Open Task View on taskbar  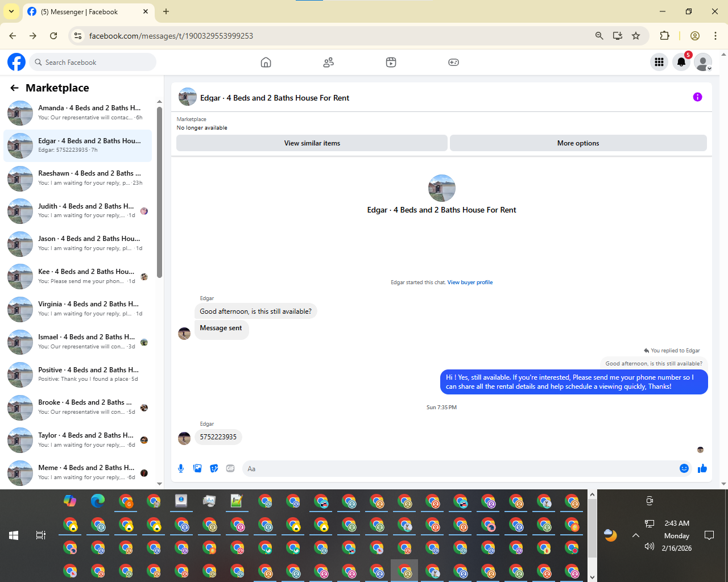point(41,535)
